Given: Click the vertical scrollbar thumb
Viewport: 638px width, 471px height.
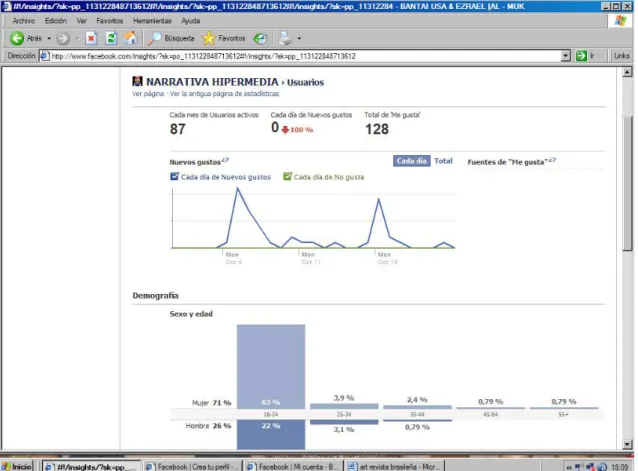Looking at the screenshot, I should (x=627, y=182).
